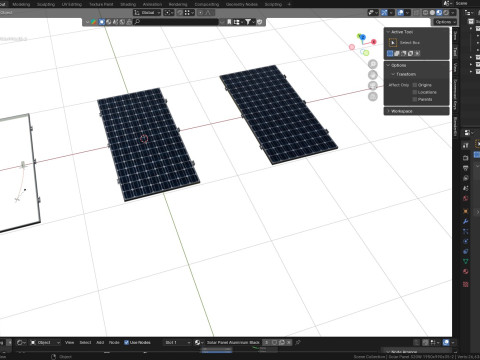Open the Compositing workspace tab
This screenshot has width=480, height=360.
(207, 4)
